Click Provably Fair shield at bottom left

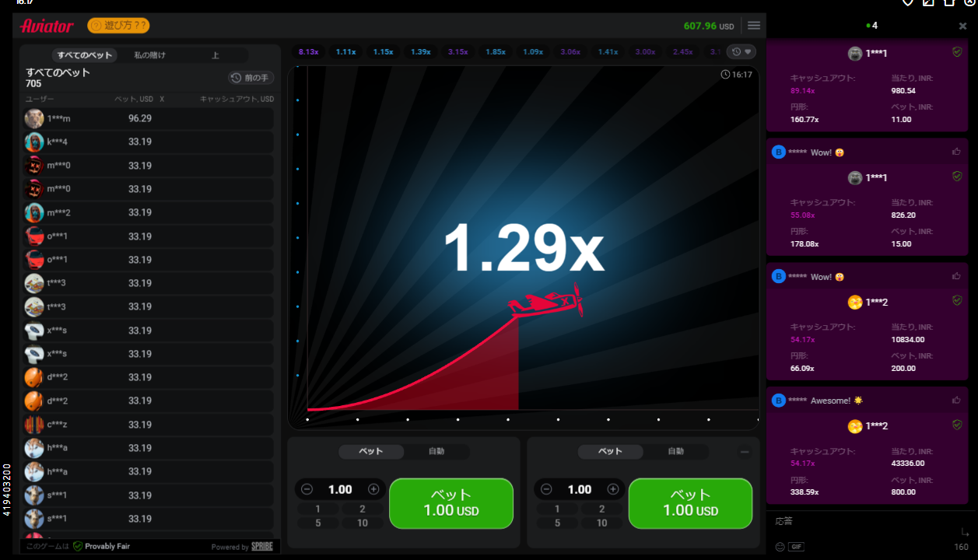pos(78,547)
